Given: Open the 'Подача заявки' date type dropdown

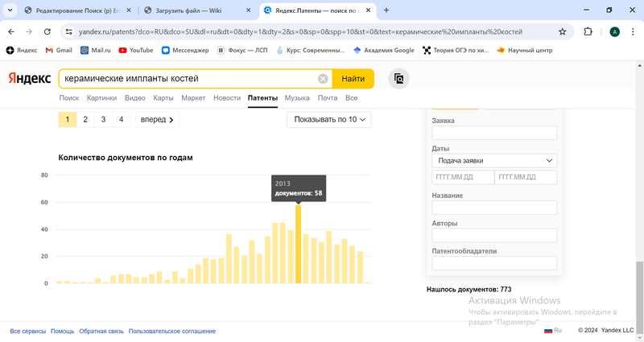Looking at the screenshot, I should (x=494, y=161).
